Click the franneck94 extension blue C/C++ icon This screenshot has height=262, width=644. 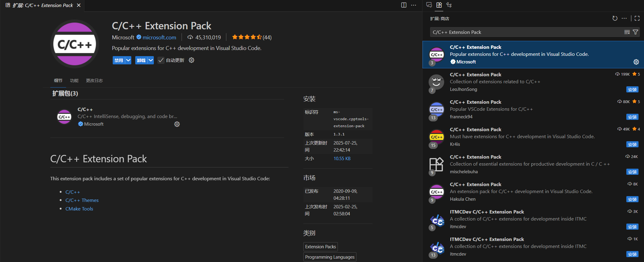(x=436, y=109)
